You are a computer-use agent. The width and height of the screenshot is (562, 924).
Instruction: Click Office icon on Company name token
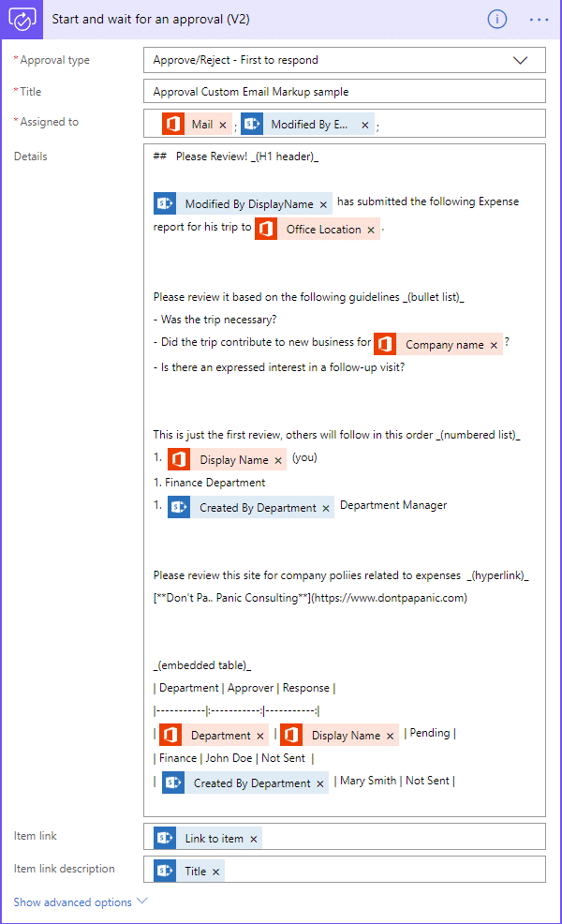click(x=385, y=344)
